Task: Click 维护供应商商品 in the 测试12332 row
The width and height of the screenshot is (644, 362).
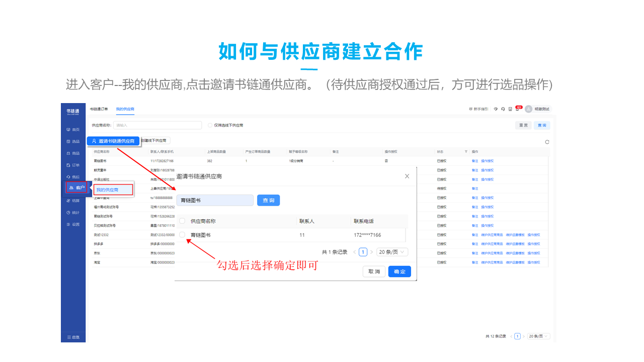Action: point(492,235)
